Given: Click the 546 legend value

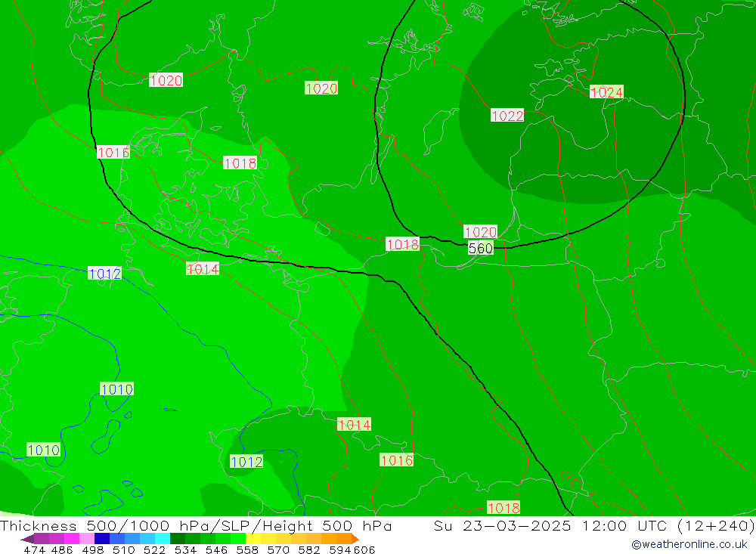Looking at the screenshot, I should 216,550.
